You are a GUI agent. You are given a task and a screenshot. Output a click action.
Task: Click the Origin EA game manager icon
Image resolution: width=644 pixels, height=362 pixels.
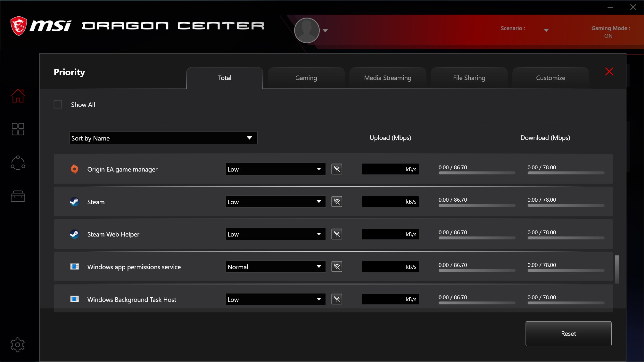(74, 169)
